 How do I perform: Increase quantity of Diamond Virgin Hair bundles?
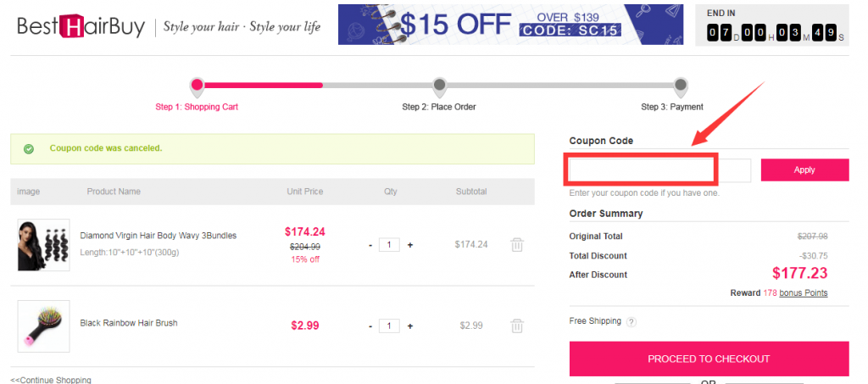pyautogui.click(x=410, y=245)
